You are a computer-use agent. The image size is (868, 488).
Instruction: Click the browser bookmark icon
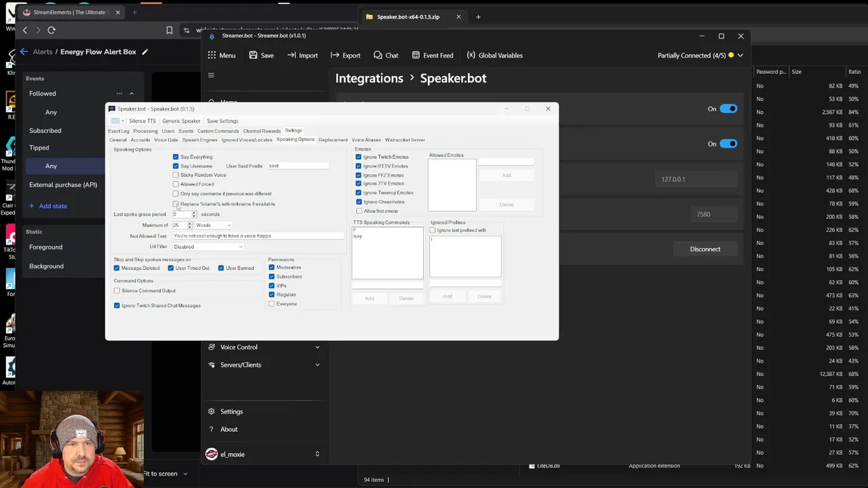pyautogui.click(x=170, y=30)
